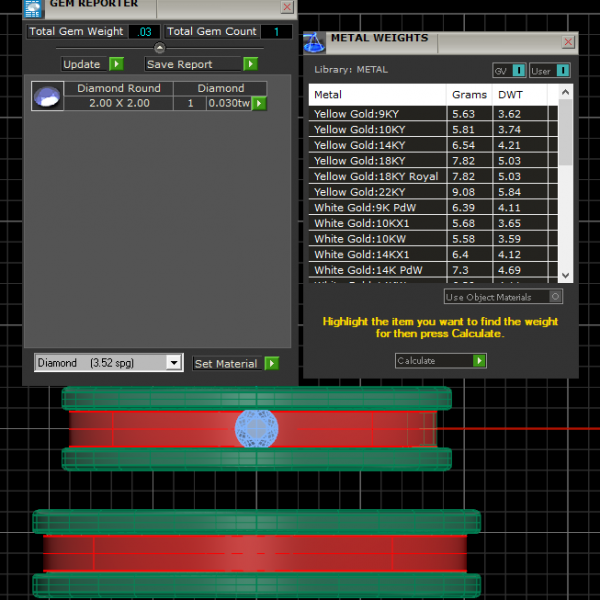
Task: Click the Gem Reporter panel icon
Action: (32, 7)
